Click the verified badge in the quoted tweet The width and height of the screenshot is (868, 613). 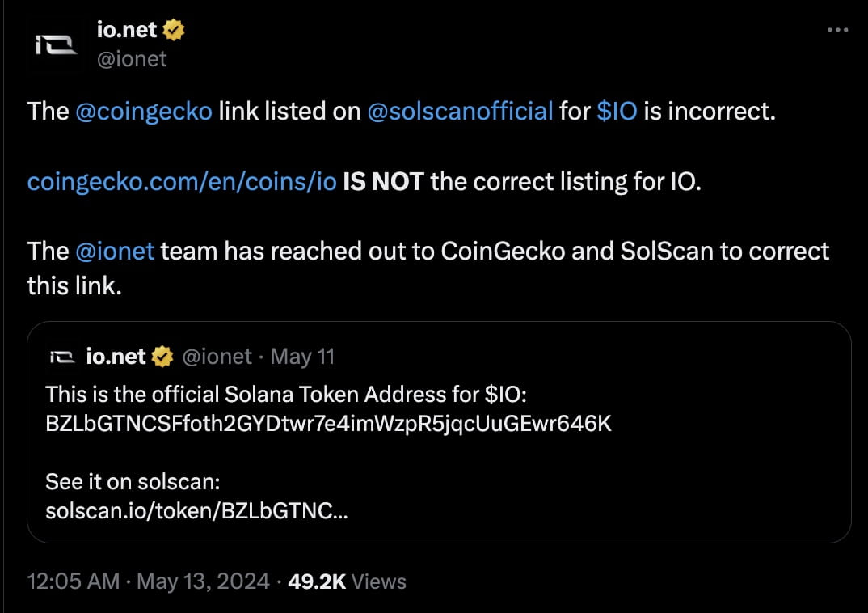[163, 356]
